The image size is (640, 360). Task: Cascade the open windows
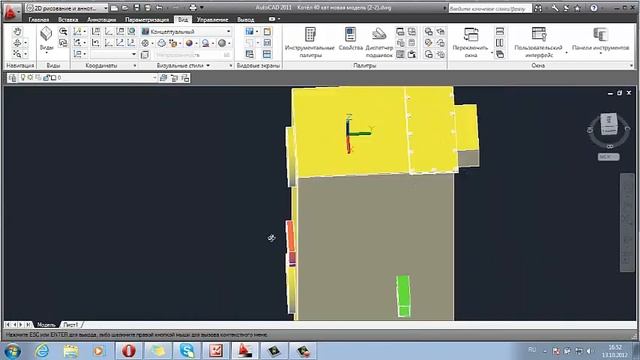[500, 54]
